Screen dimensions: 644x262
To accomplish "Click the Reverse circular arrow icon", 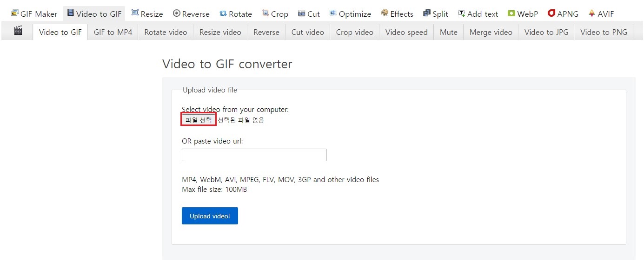I will point(176,13).
